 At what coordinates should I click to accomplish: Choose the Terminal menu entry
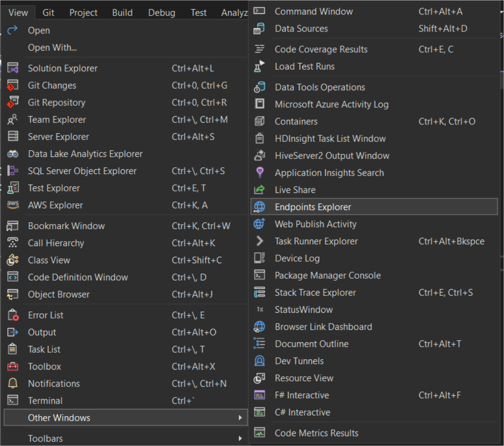pos(45,401)
